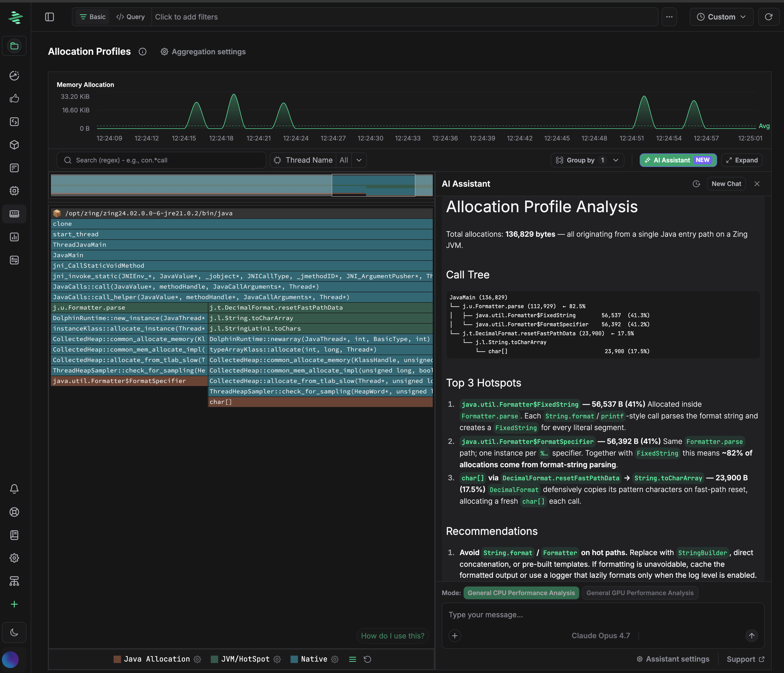
Task: Click the user avatar circle
Action: [x=10, y=660]
